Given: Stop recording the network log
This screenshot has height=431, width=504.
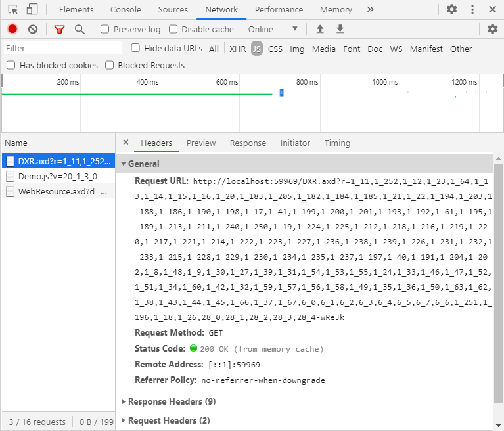Looking at the screenshot, I should click(x=12, y=29).
